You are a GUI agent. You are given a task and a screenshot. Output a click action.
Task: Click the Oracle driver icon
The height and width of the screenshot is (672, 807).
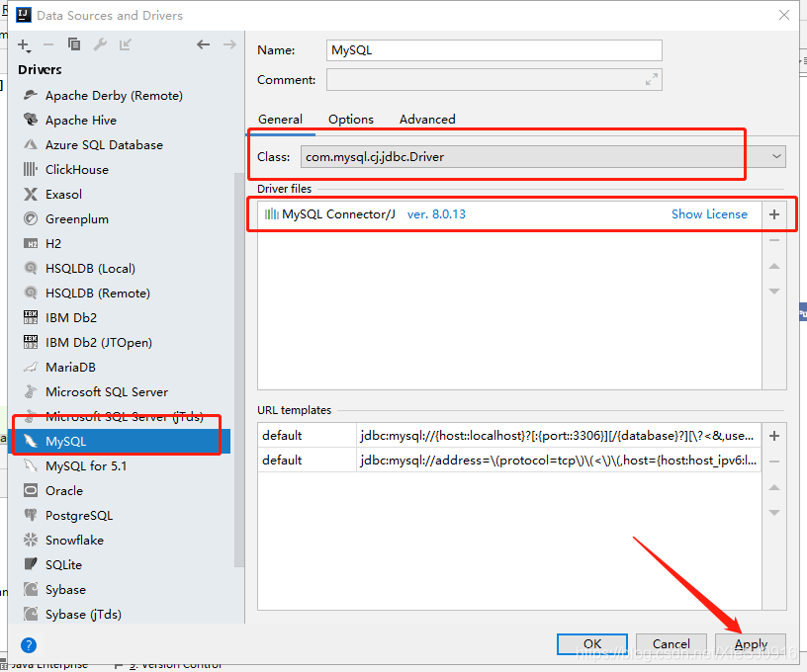(31, 490)
